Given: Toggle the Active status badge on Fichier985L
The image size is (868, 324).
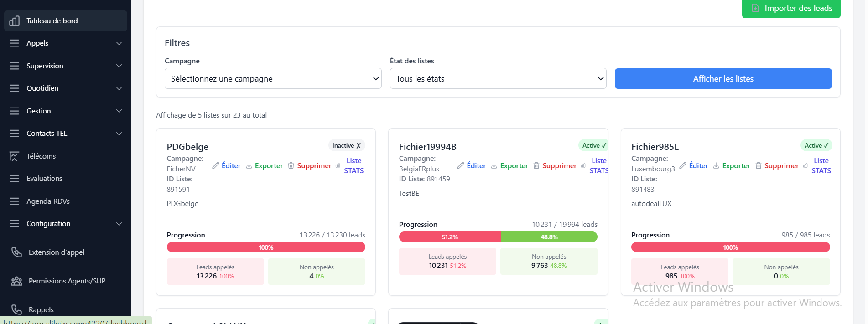Looking at the screenshot, I should [x=816, y=145].
